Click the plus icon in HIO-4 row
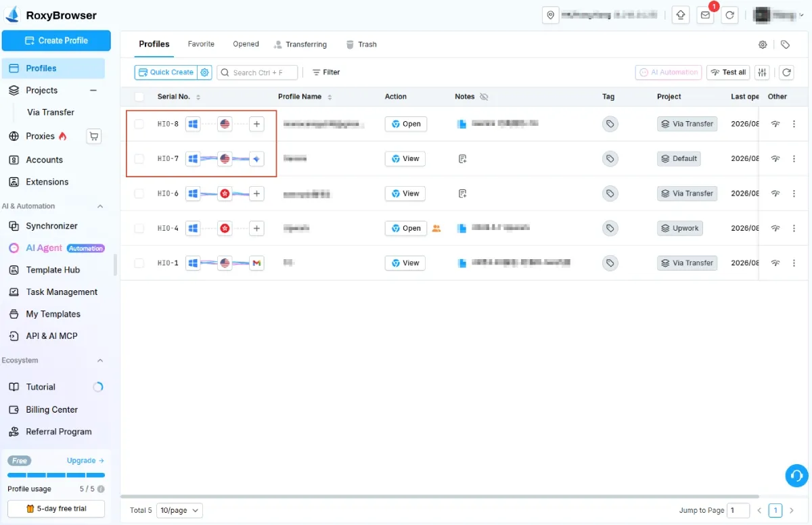Viewport: 812px width, 525px height. click(x=256, y=229)
